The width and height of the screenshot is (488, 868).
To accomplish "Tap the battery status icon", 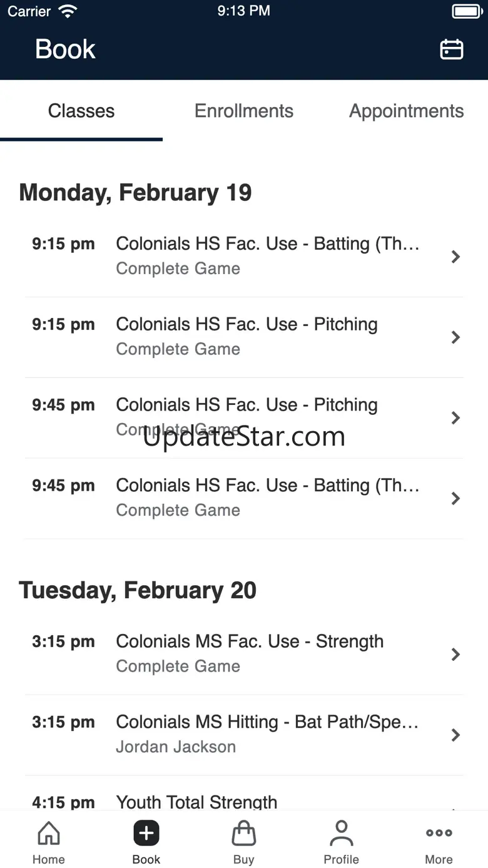I will coord(467,11).
